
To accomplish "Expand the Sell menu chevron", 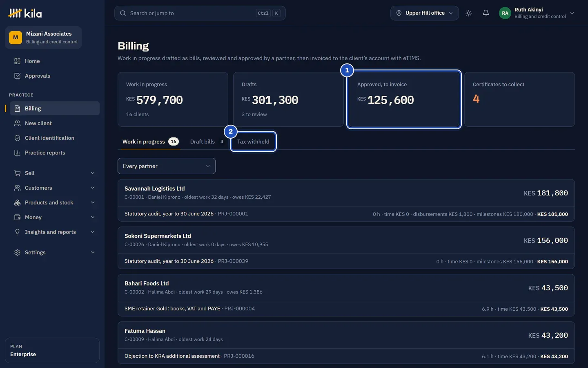I will [x=93, y=173].
